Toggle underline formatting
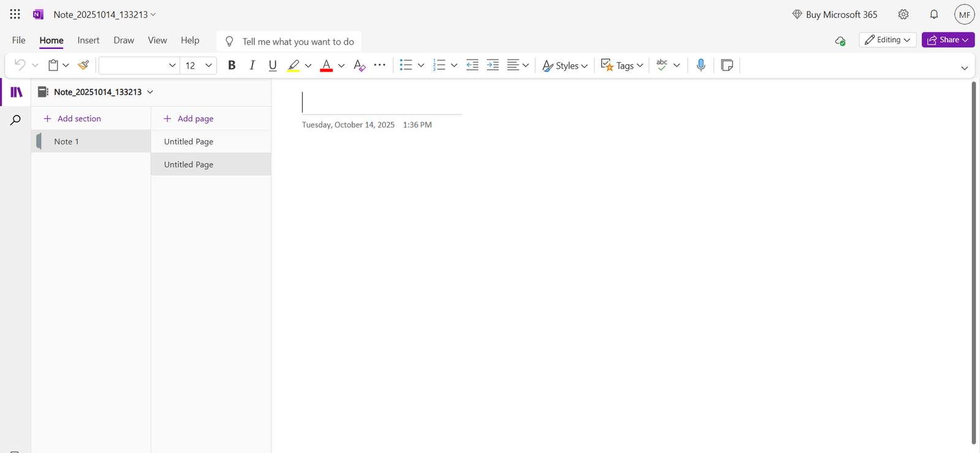Image resolution: width=980 pixels, height=453 pixels. pos(273,65)
